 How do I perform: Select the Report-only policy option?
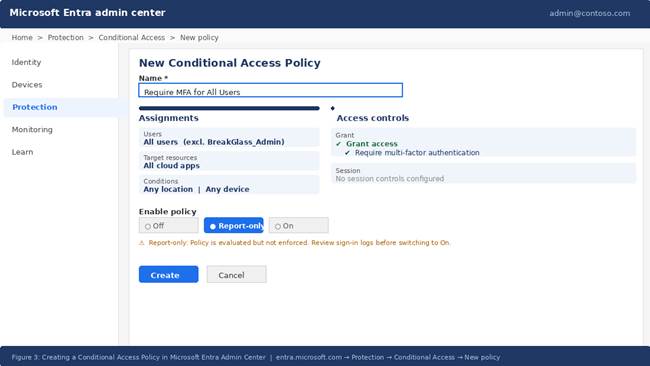[x=233, y=225]
